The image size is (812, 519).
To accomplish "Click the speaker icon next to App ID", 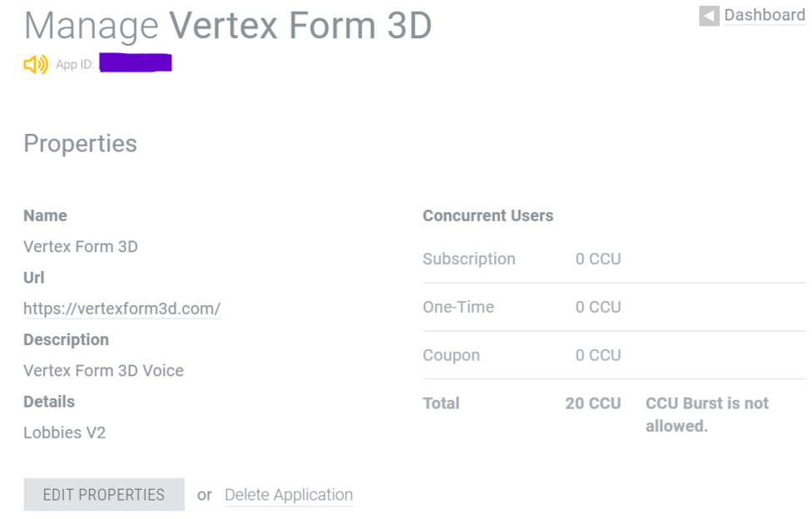I will (34, 63).
